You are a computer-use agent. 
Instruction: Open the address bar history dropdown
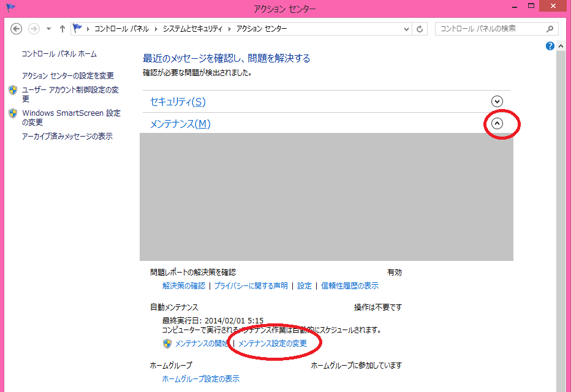click(x=406, y=29)
